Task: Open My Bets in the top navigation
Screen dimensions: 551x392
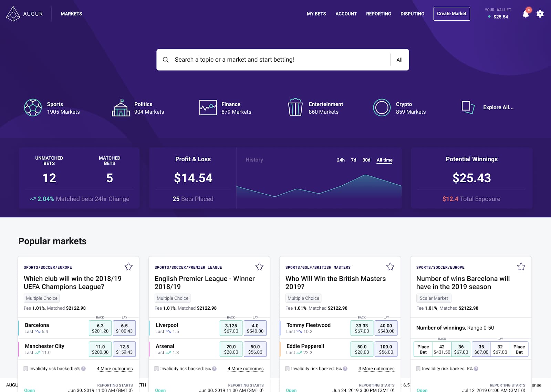Action: [316, 14]
